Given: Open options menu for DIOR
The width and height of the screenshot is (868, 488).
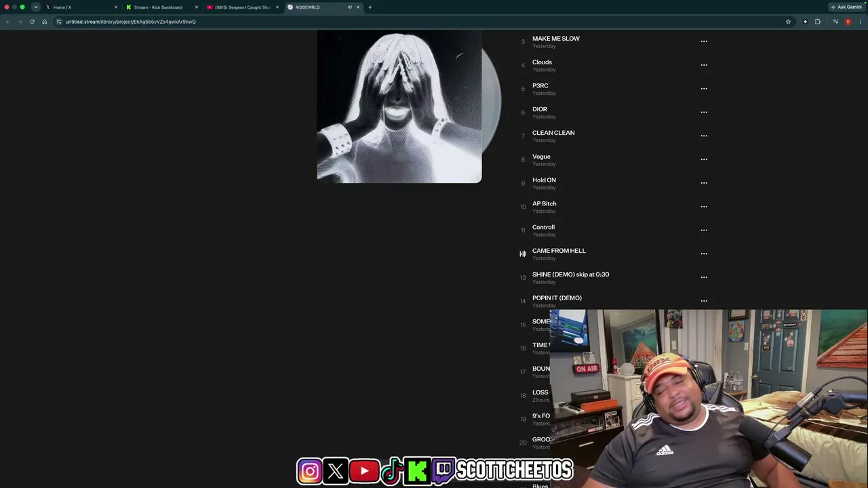Looking at the screenshot, I should pyautogui.click(x=704, y=113).
